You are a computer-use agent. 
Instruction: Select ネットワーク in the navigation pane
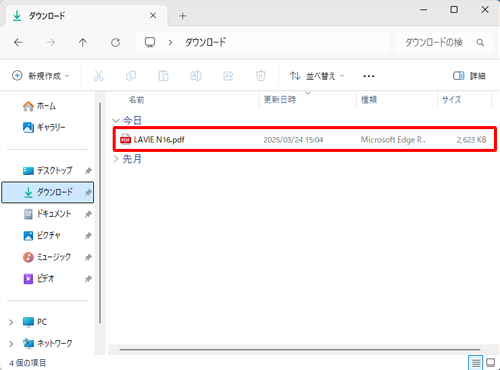[47, 343]
